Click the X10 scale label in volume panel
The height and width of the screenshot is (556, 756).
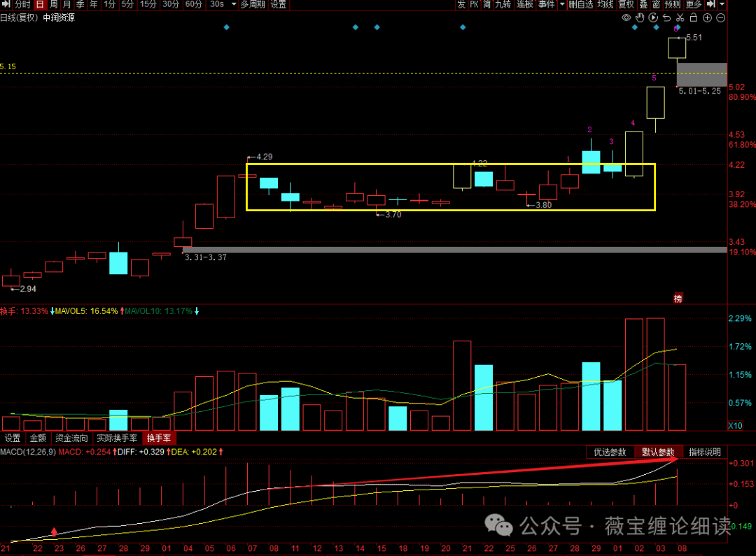[x=735, y=425]
